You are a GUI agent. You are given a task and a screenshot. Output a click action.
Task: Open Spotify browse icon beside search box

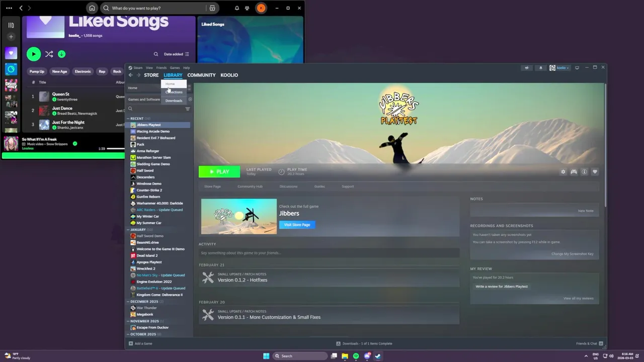pyautogui.click(x=212, y=8)
